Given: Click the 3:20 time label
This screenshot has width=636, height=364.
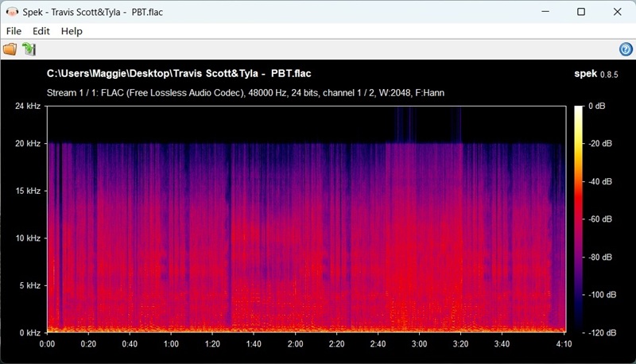Looking at the screenshot, I should pos(461,344).
